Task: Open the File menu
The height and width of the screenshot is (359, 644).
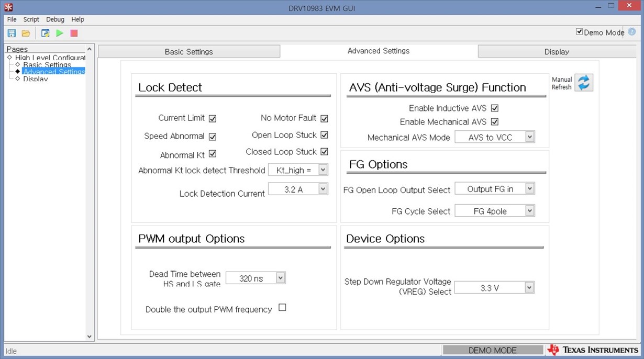Action: click(x=12, y=19)
